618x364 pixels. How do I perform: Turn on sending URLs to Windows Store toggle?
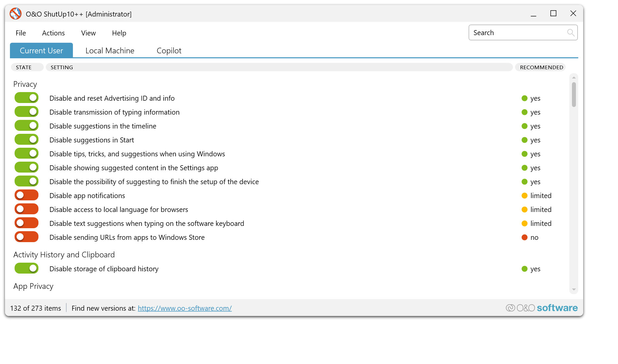tap(26, 236)
